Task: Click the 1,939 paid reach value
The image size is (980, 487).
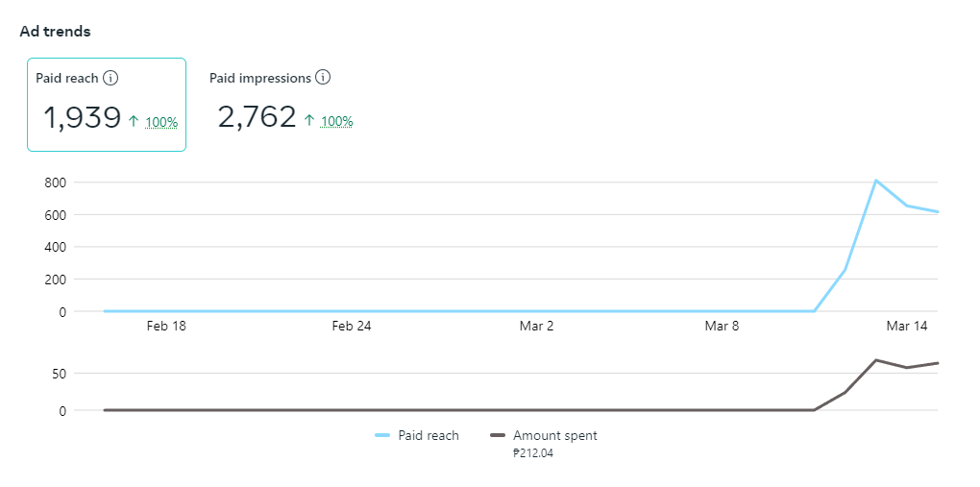Action: [x=82, y=118]
